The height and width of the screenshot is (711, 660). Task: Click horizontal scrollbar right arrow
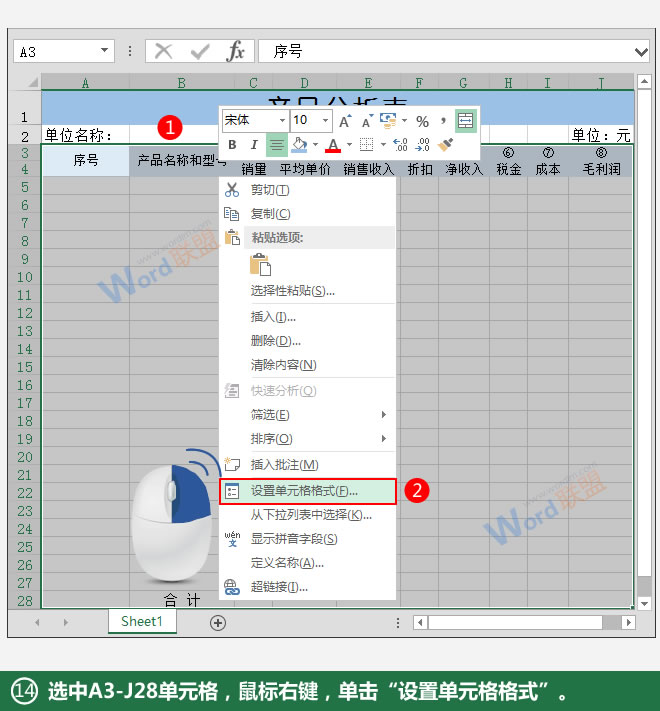(x=628, y=623)
